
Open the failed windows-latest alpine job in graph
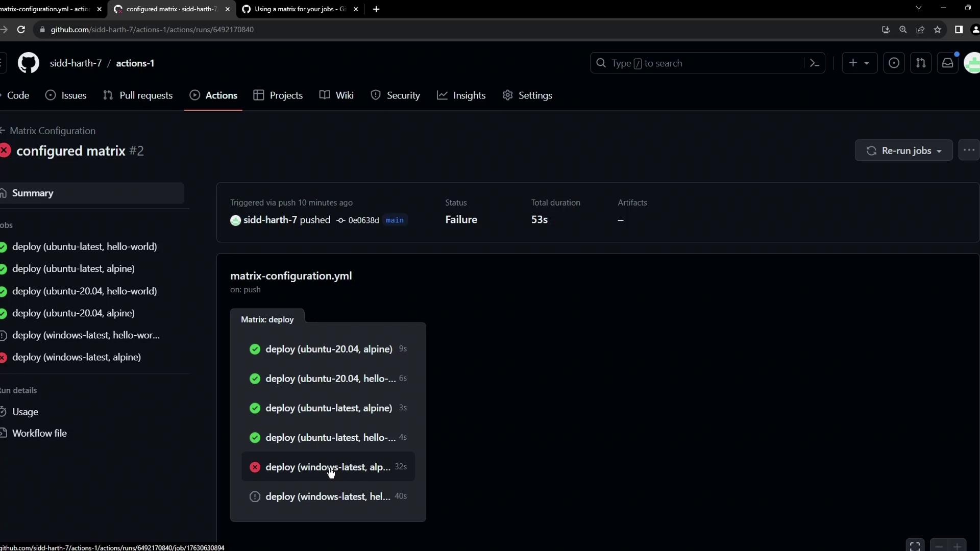pos(328,467)
